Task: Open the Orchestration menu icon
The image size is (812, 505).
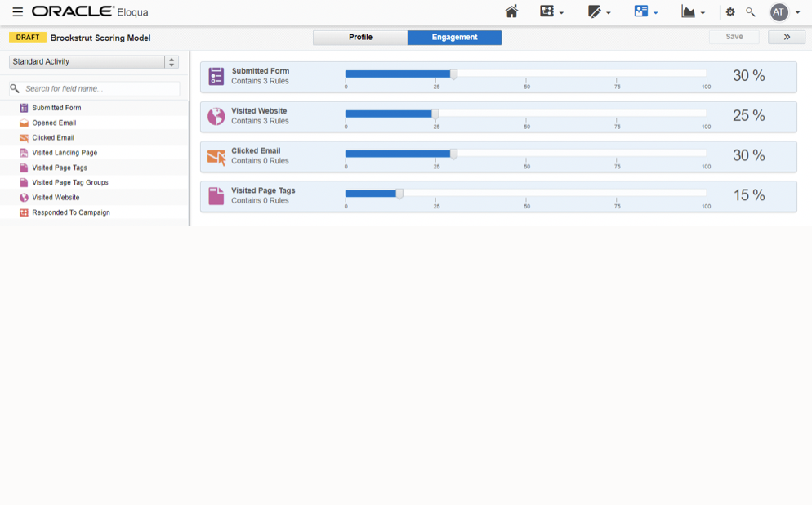Action: [547, 11]
